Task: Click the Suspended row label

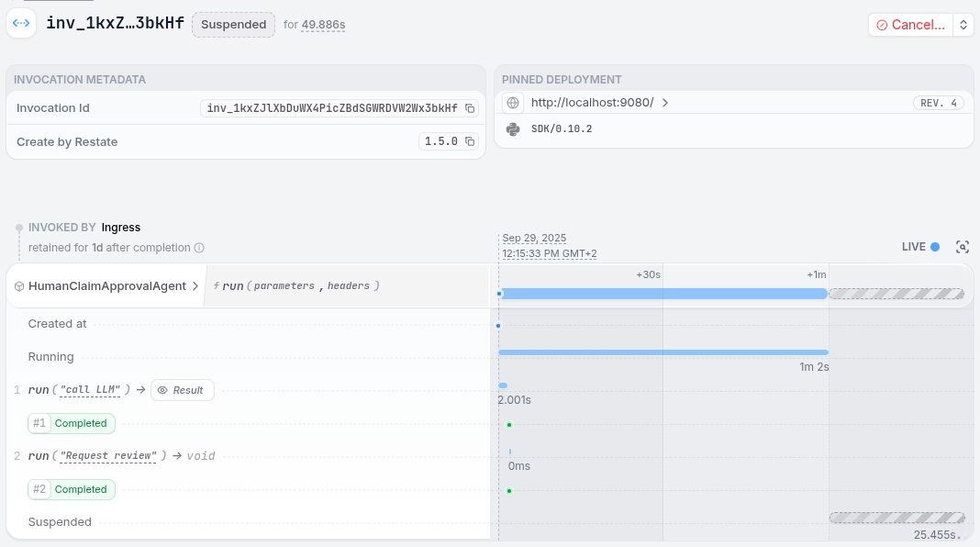Action: click(x=60, y=522)
